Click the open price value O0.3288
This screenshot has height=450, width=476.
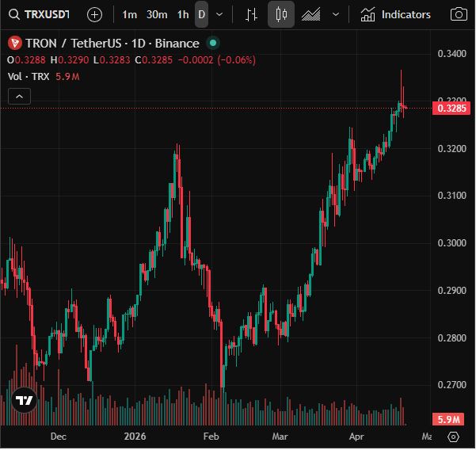(x=26, y=60)
